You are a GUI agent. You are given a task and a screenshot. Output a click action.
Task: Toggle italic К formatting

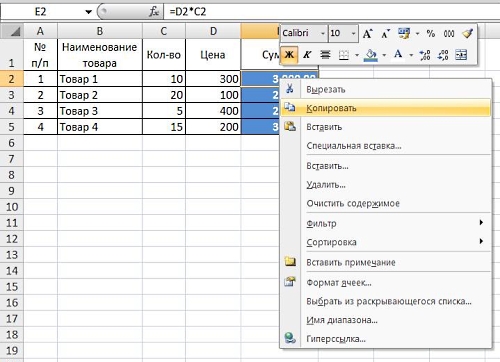(x=307, y=55)
